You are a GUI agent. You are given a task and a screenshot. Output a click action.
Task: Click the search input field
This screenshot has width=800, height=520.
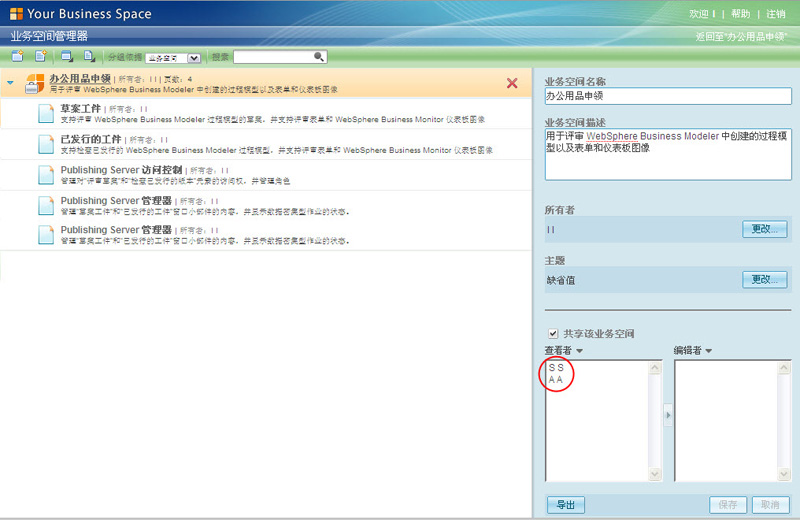click(274, 57)
